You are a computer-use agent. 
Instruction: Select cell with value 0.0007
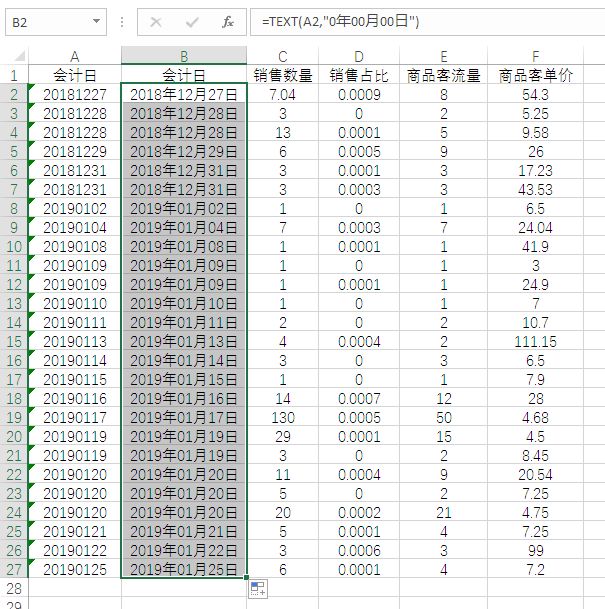click(359, 398)
